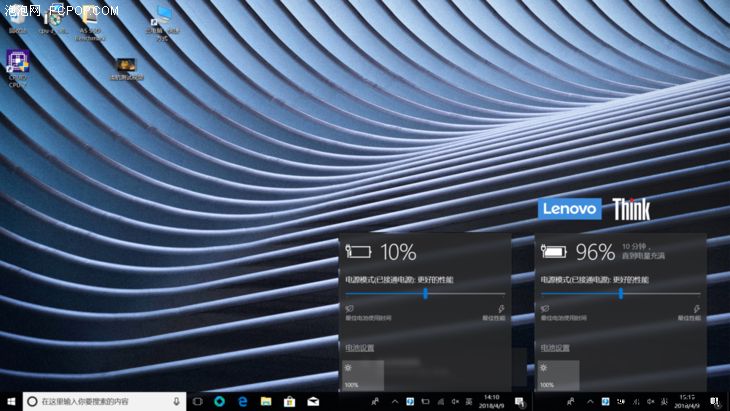Open Task View from the taskbar
Image resolution: width=730 pixels, height=411 pixels.
[x=197, y=401]
